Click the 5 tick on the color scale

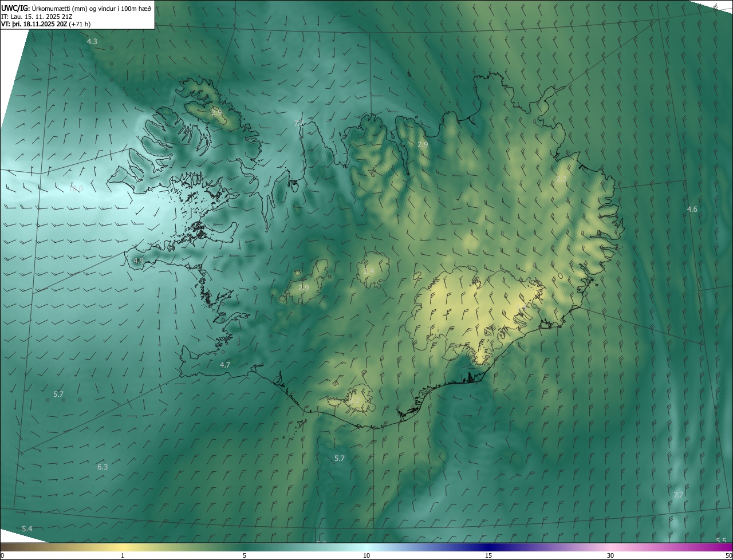[245, 555]
